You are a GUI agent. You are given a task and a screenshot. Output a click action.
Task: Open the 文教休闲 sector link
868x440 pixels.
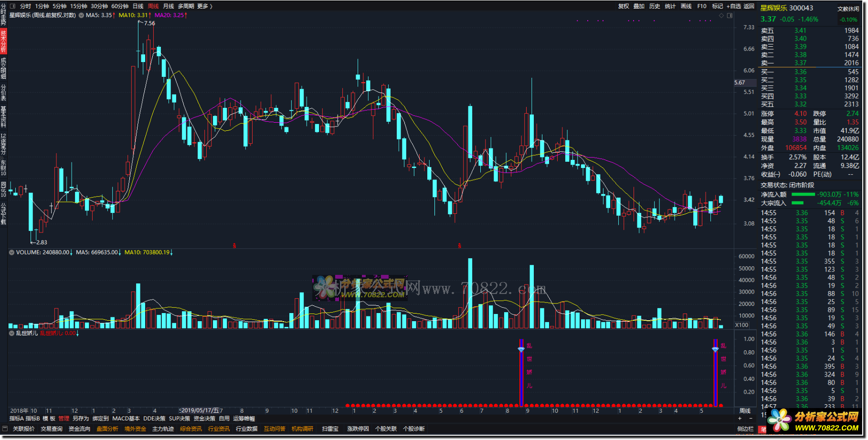click(x=848, y=9)
